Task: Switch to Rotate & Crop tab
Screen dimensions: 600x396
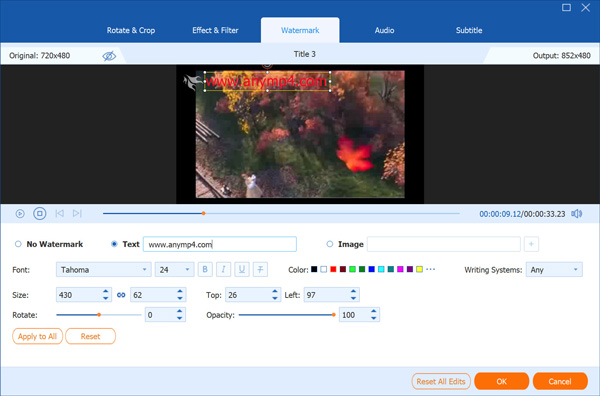Action: point(130,30)
